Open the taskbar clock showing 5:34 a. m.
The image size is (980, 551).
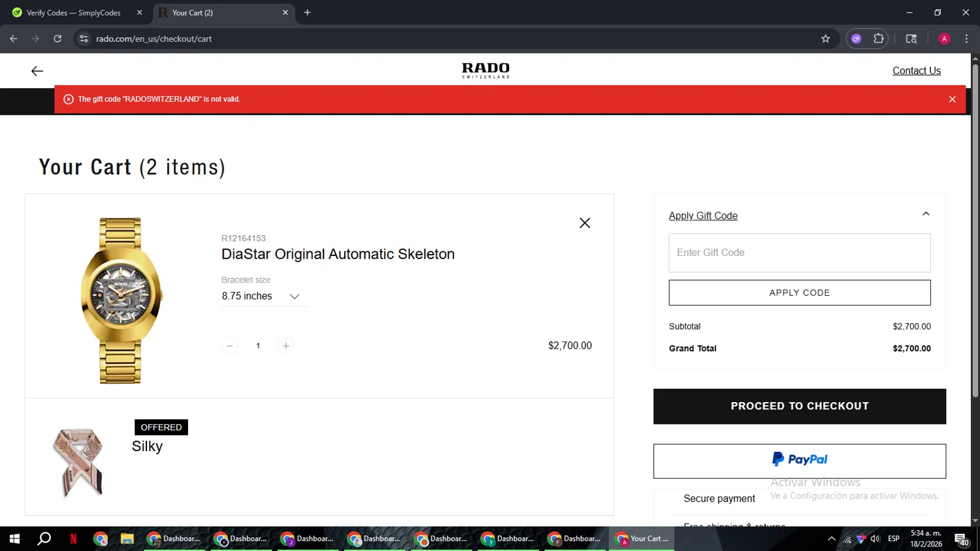pos(926,539)
